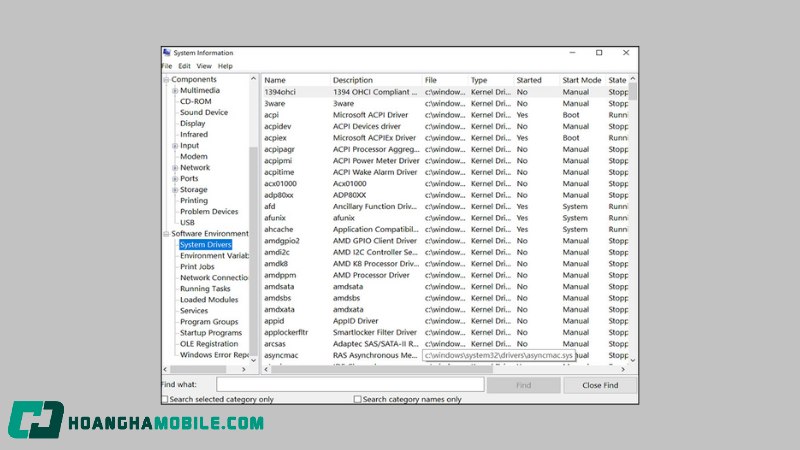Select the 1394ohci driver row

tap(445, 92)
